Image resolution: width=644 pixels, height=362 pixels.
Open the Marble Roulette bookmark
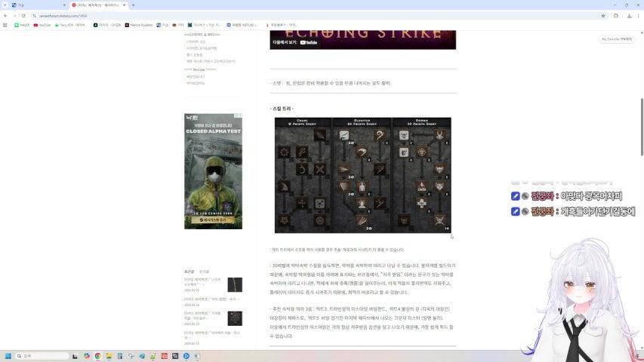[139, 25]
